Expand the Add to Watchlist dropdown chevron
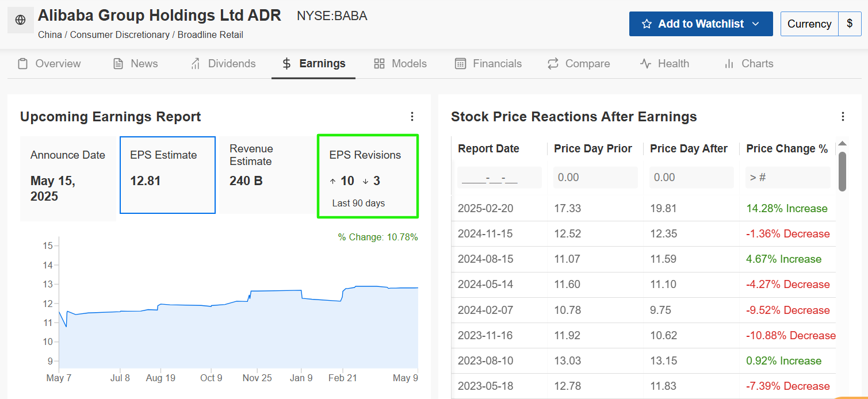Image resolution: width=868 pixels, height=399 pixels. click(x=756, y=24)
